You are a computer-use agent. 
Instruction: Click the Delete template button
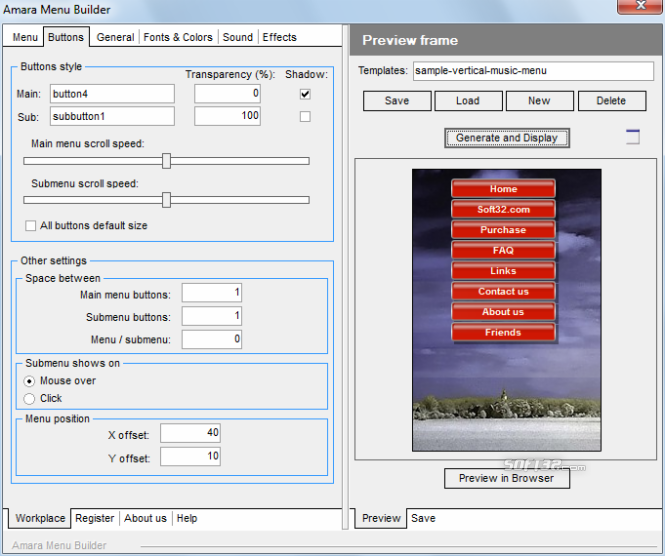(x=612, y=101)
